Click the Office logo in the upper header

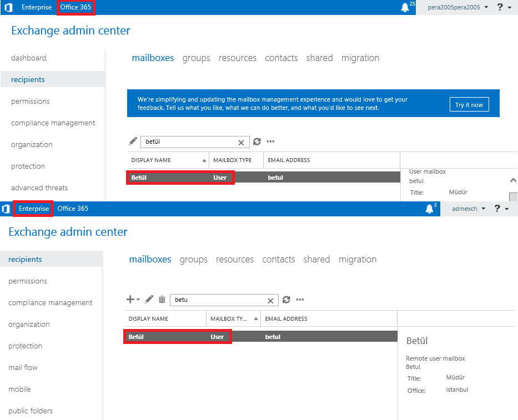[9, 7]
